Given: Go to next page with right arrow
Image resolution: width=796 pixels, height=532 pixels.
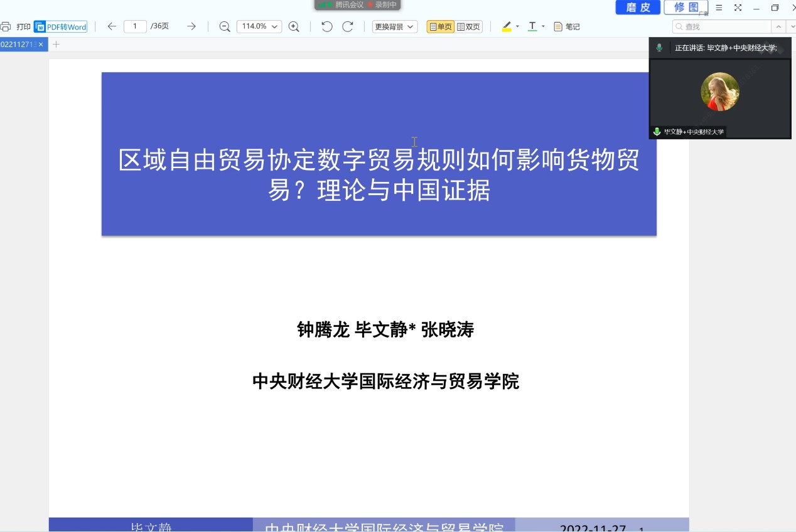Looking at the screenshot, I should (x=191, y=26).
